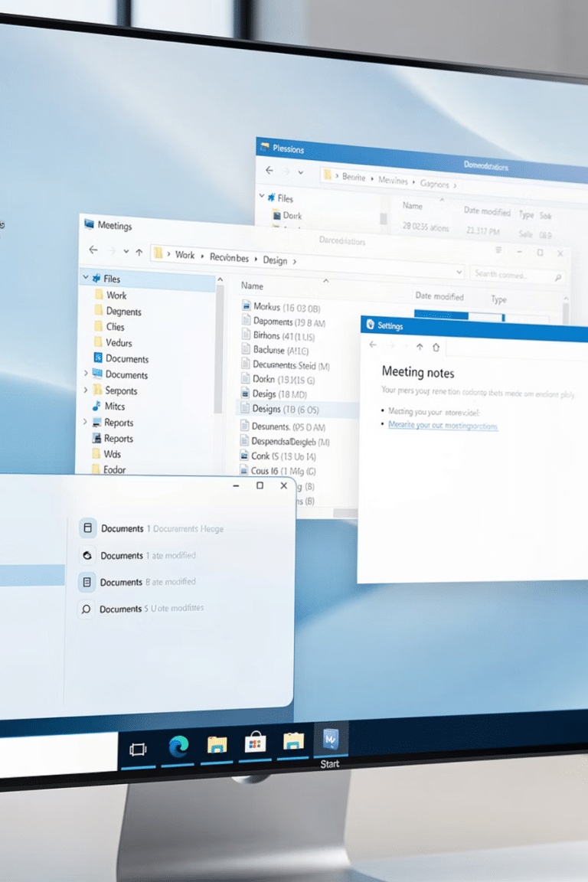The height and width of the screenshot is (882, 588).
Task: Click the Type column header in Meetings
Action: pyautogui.click(x=498, y=299)
